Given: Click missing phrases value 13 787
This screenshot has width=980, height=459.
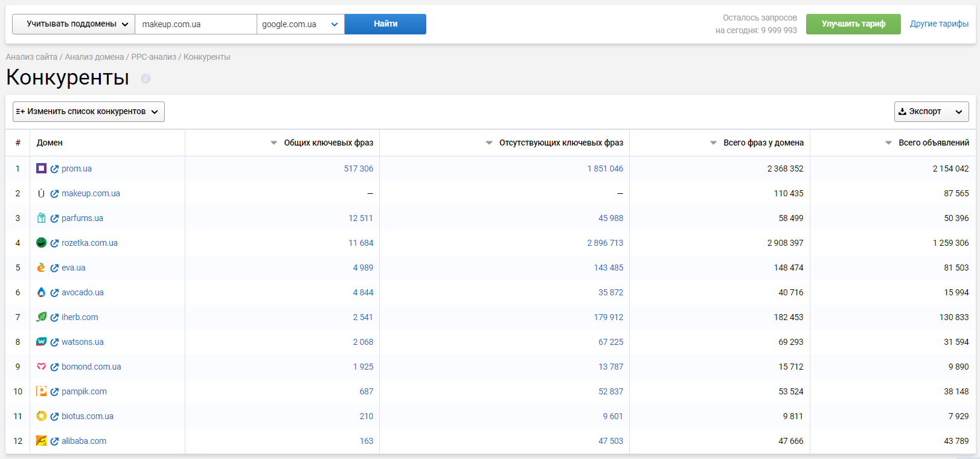Looking at the screenshot, I should pyautogui.click(x=610, y=367).
